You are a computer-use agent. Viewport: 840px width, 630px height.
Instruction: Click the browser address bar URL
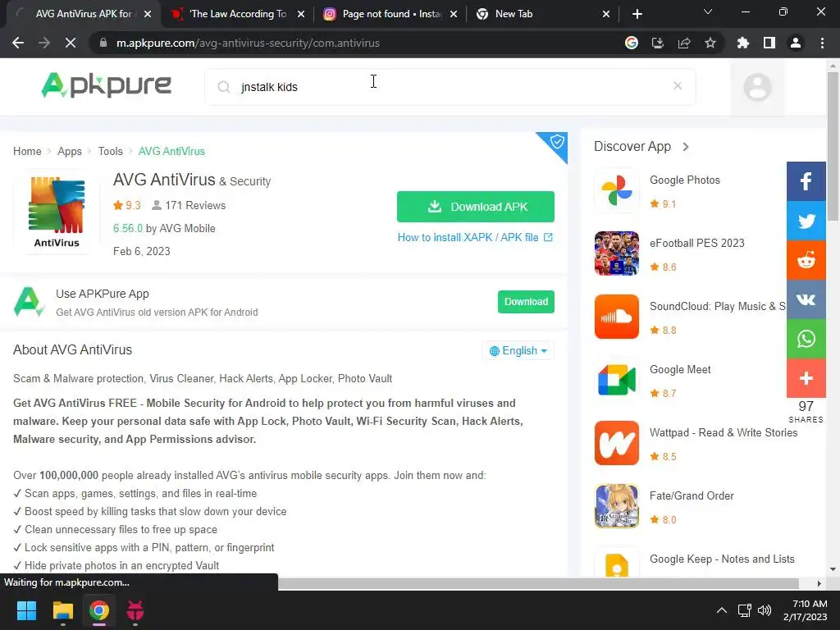(248, 43)
